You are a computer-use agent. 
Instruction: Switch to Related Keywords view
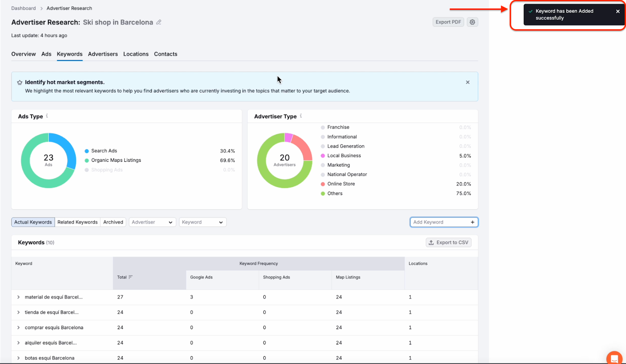(77, 222)
